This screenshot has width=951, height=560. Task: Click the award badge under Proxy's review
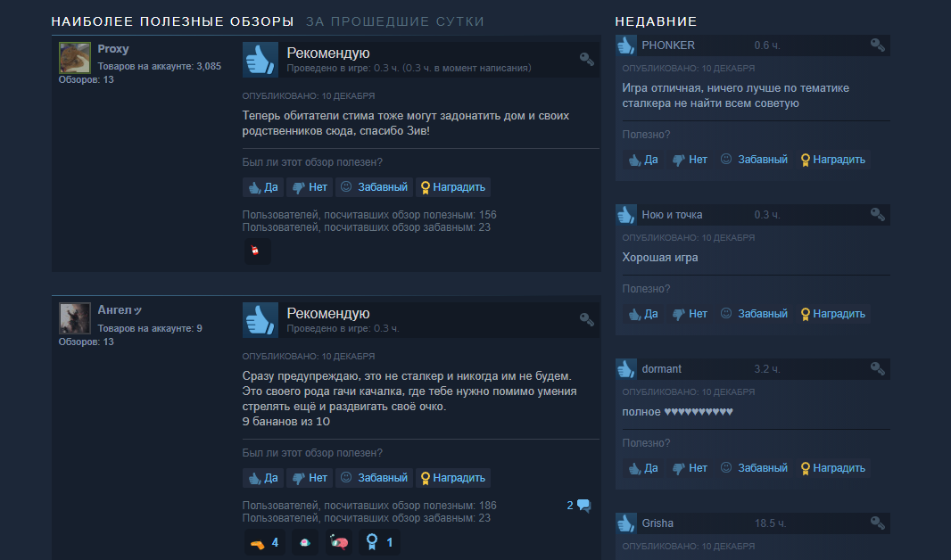[x=257, y=251]
